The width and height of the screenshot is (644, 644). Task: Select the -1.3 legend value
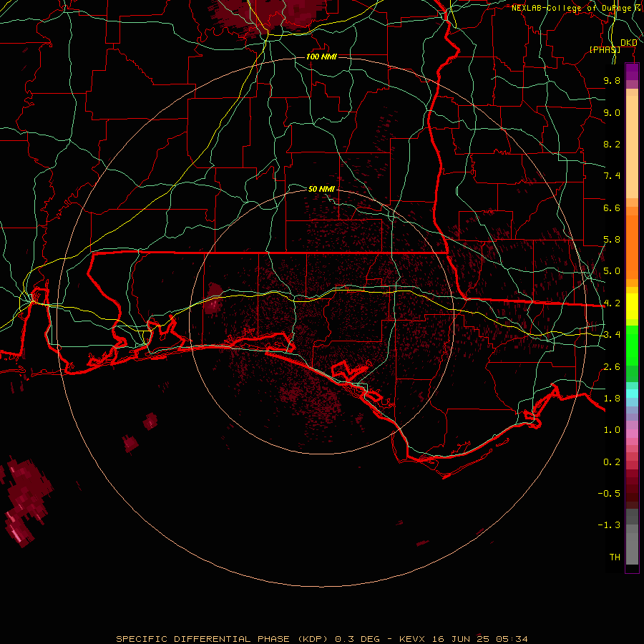tap(609, 525)
